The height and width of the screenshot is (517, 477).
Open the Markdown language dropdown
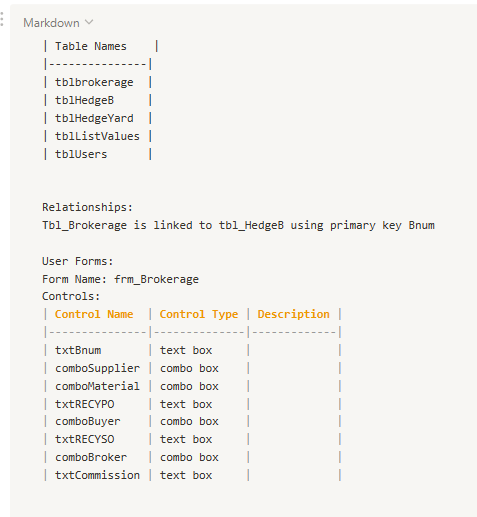click(x=58, y=23)
